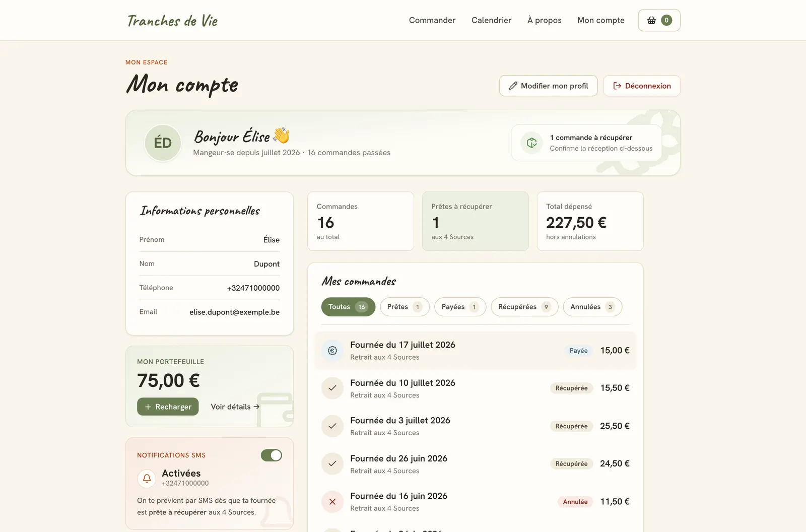Click the package icon in pickup notice
Viewport: 806px width, 532px height.
click(531, 143)
